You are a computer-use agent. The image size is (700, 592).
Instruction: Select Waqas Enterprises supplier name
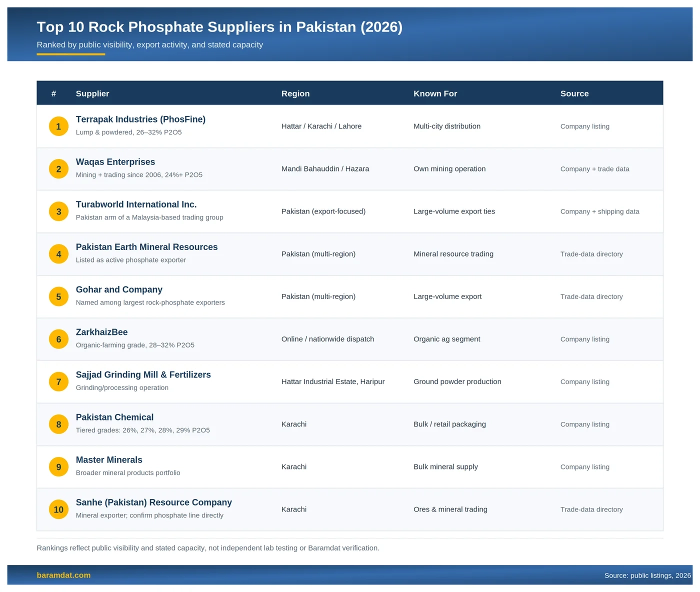point(115,161)
